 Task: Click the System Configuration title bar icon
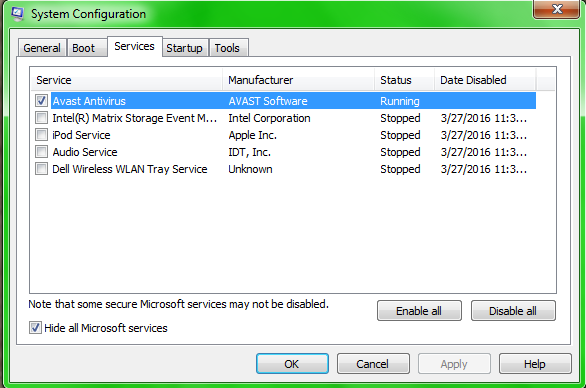tap(17, 13)
